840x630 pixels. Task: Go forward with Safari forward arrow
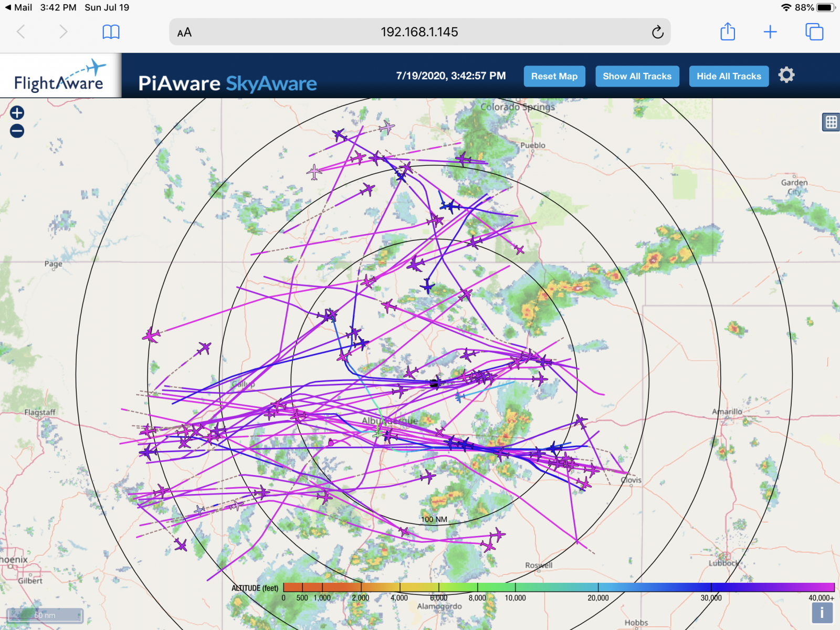(63, 32)
